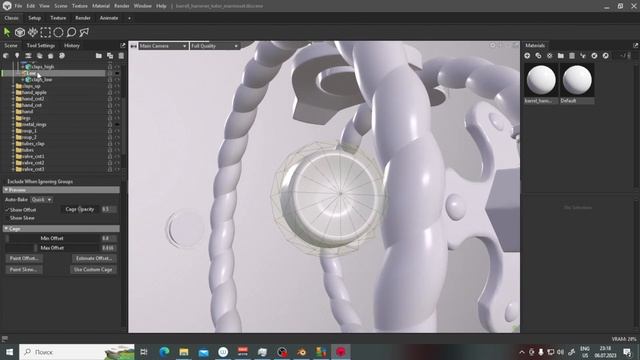Undock the Materials panel
The image size is (640, 360).
[635, 45]
